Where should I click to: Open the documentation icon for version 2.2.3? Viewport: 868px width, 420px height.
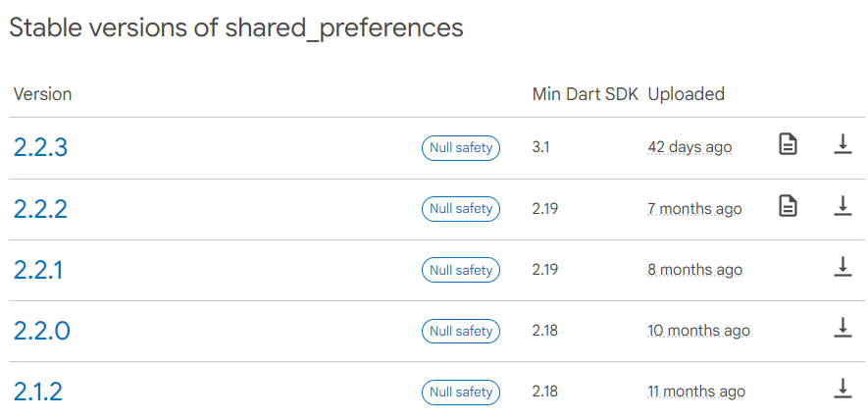788,144
